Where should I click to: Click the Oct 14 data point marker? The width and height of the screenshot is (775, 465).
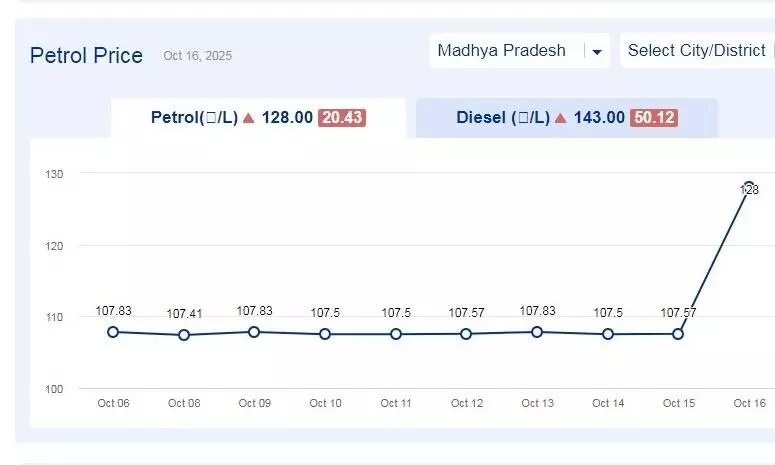tap(608, 334)
